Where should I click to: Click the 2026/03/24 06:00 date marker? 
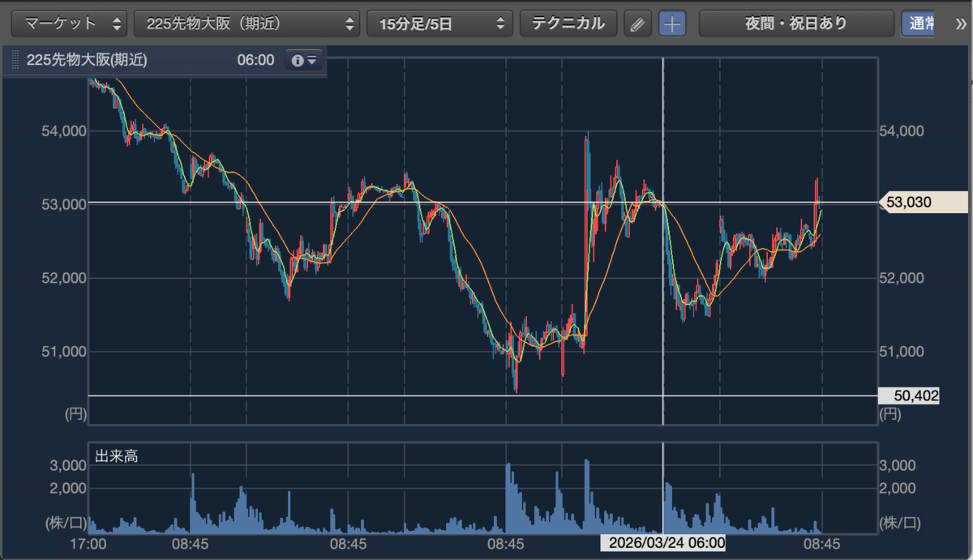662,543
